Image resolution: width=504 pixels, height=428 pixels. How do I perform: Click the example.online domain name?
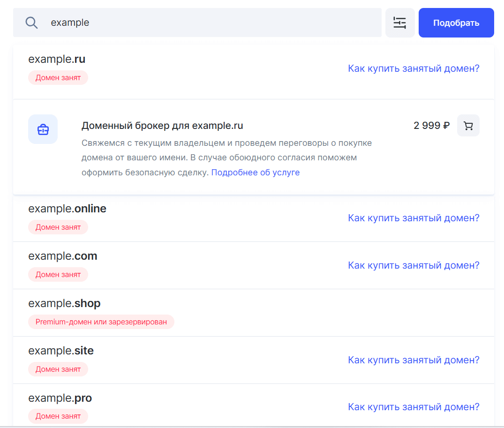(x=67, y=209)
